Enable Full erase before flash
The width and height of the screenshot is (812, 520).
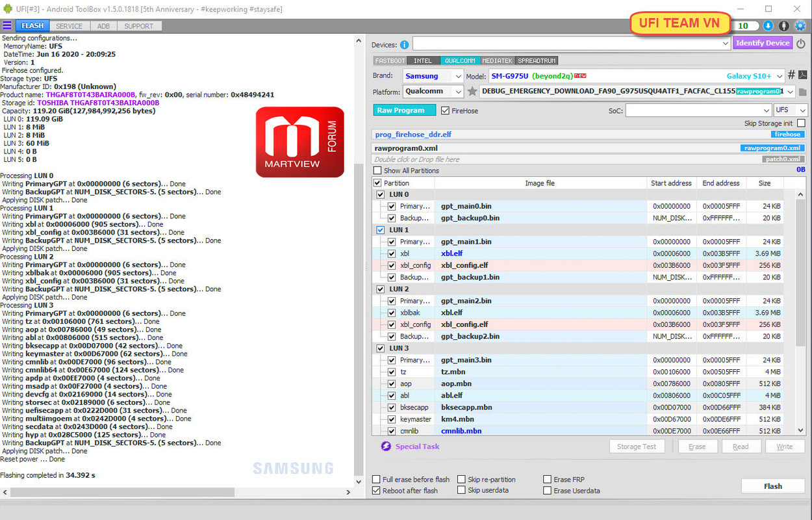click(376, 480)
